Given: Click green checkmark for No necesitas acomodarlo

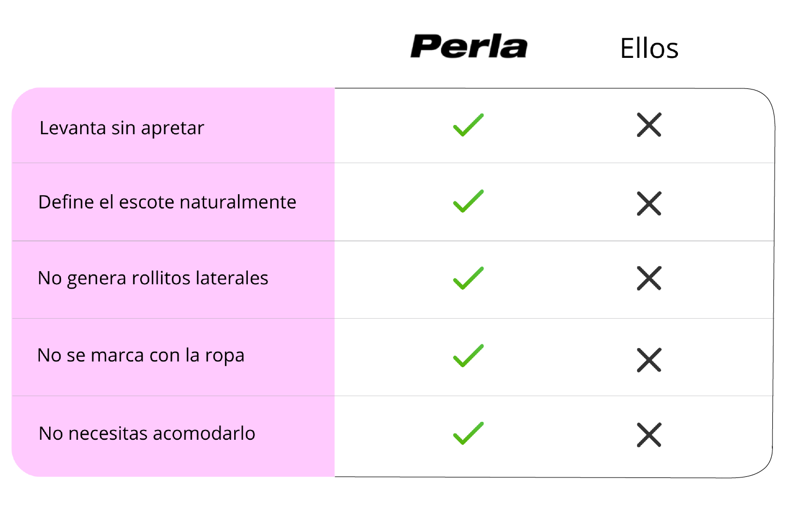Looking at the screenshot, I should pyautogui.click(x=468, y=433).
